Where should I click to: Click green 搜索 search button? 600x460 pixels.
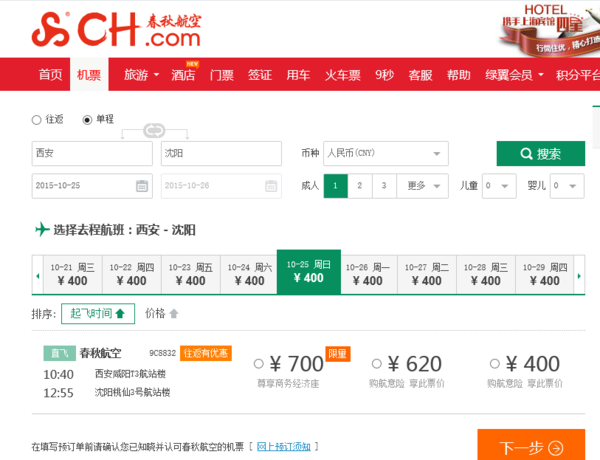tap(541, 153)
